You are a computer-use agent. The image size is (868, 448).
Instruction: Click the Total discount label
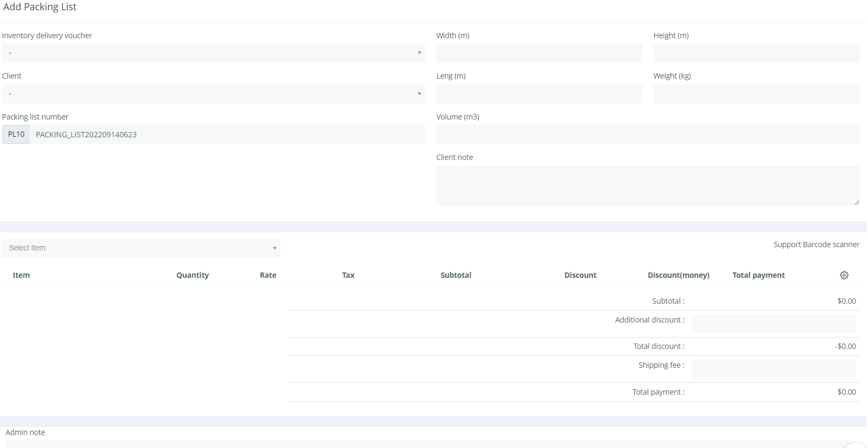pos(659,346)
